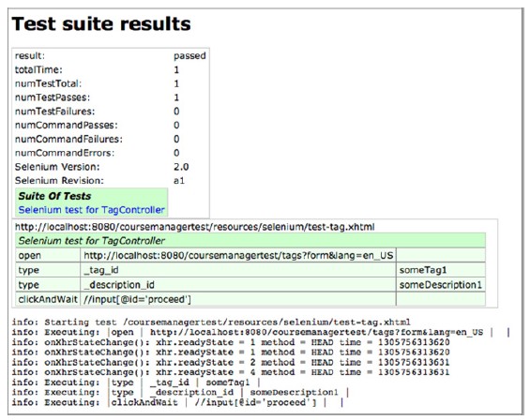Open the 'Selenium test for TagController' link
The height and width of the screenshot is (420, 530).
click(x=91, y=210)
